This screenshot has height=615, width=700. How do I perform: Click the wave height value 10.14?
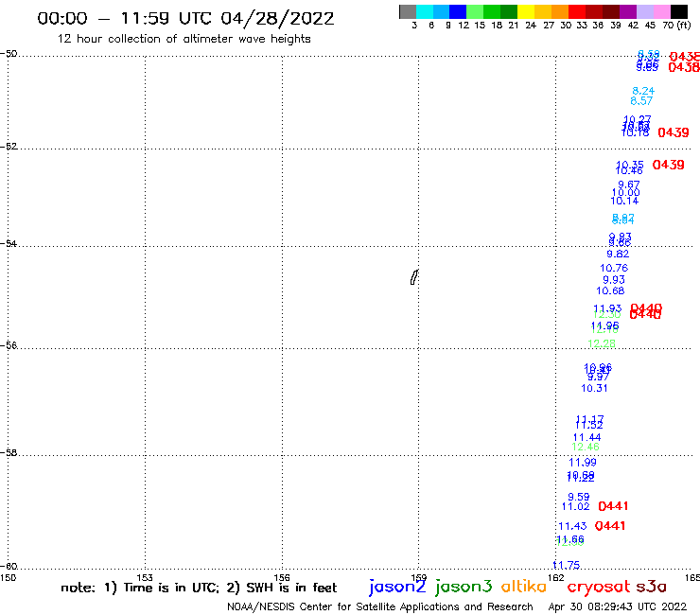tap(624, 201)
